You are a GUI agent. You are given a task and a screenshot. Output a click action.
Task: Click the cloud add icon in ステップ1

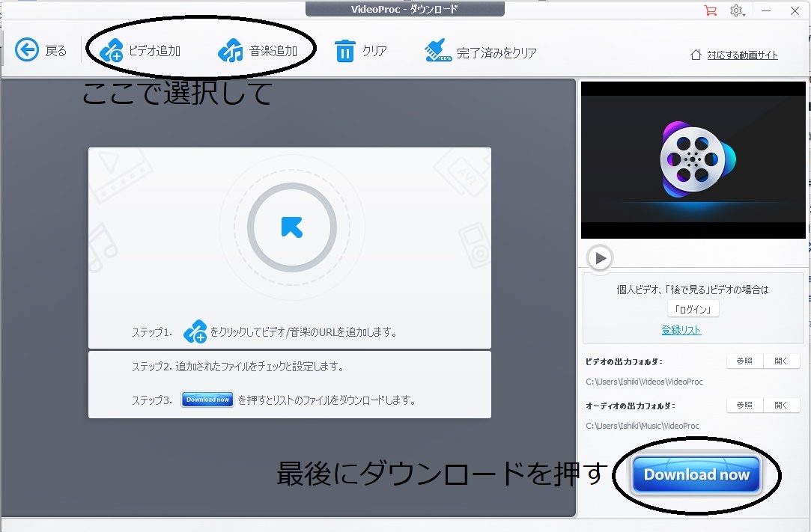click(x=195, y=331)
